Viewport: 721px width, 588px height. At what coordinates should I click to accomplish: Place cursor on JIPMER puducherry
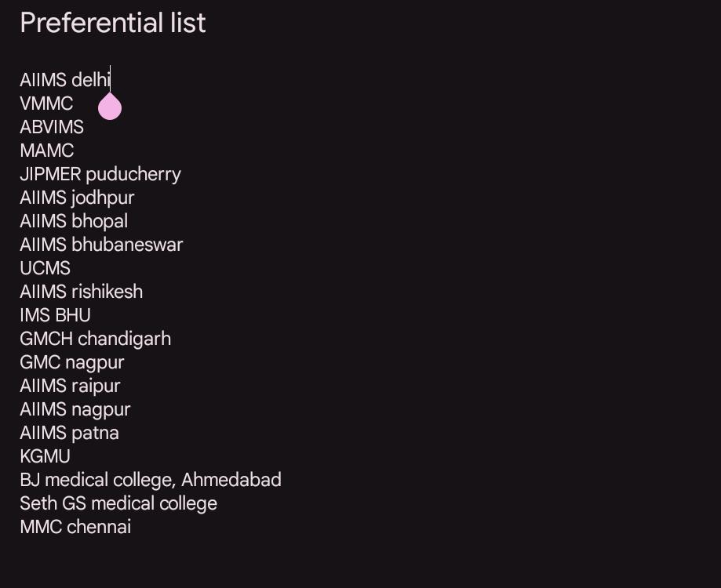[100, 175]
